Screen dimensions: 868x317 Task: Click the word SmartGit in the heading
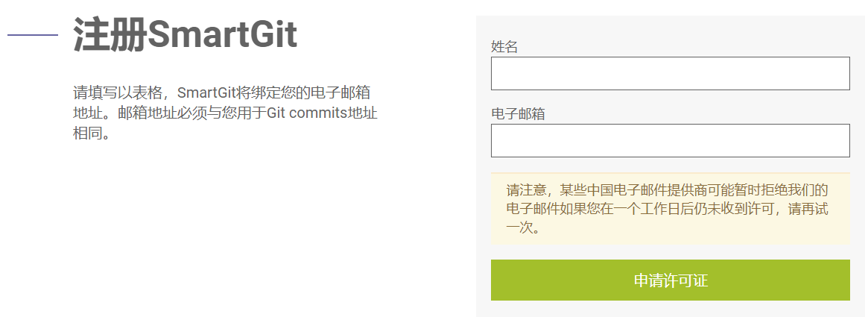[x=222, y=35]
